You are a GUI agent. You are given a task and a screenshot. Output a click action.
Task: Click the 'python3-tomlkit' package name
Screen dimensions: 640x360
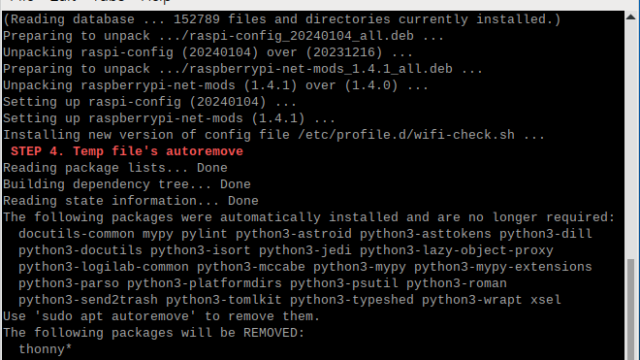(224, 300)
